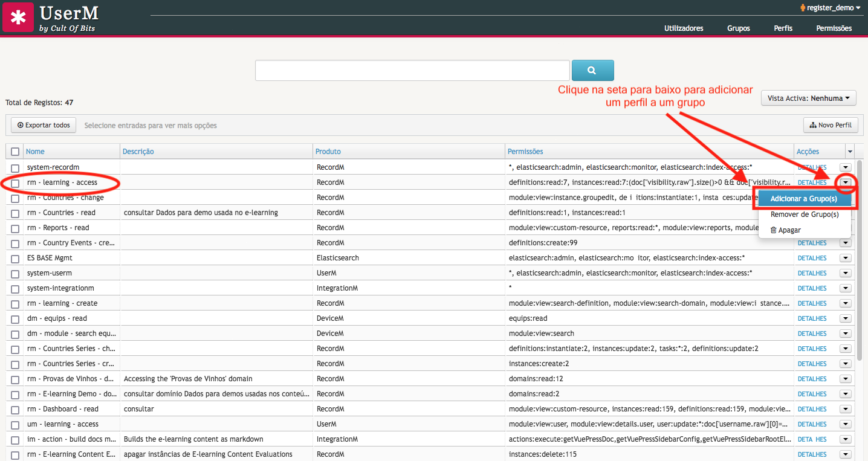
Task: Choose Adicionar a Grupo(s) from the menu
Action: [x=804, y=199]
